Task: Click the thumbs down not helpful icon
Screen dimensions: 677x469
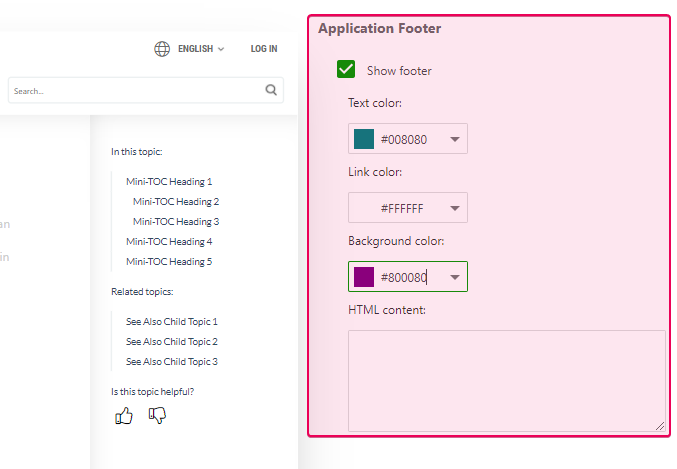Action: tap(157, 415)
